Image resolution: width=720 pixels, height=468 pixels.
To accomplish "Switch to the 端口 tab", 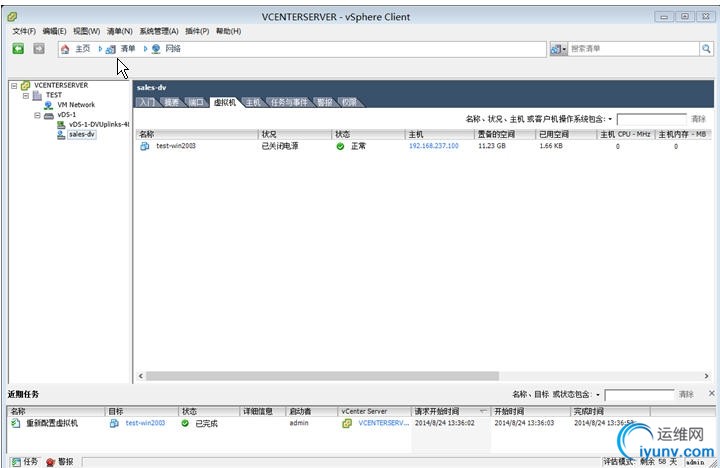I will point(196,102).
